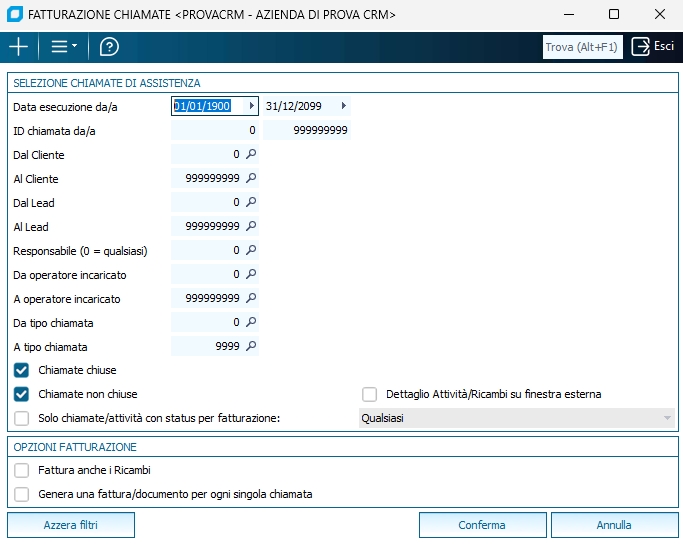
Task: Click the Azzera filtri button
Action: pyautogui.click(x=71, y=525)
